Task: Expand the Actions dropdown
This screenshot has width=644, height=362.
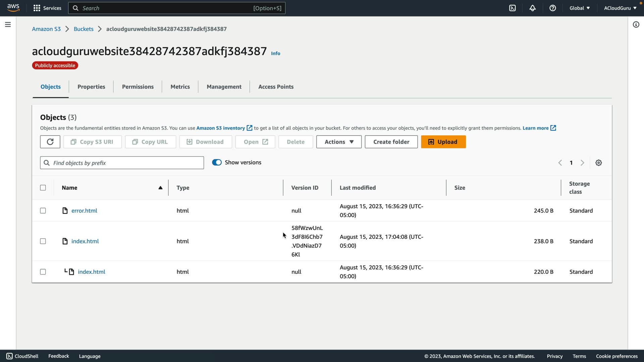Action: [339, 142]
